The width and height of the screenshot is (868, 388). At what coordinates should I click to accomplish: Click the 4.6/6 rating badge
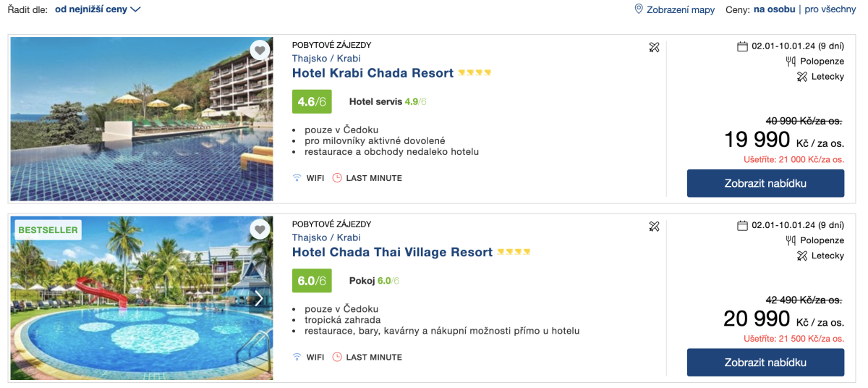pos(312,102)
